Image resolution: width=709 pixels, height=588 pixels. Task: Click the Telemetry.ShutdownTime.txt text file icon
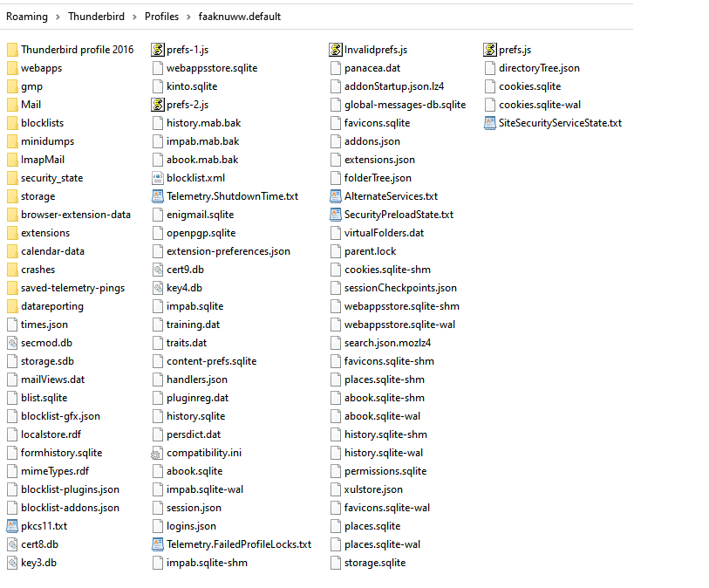157,196
